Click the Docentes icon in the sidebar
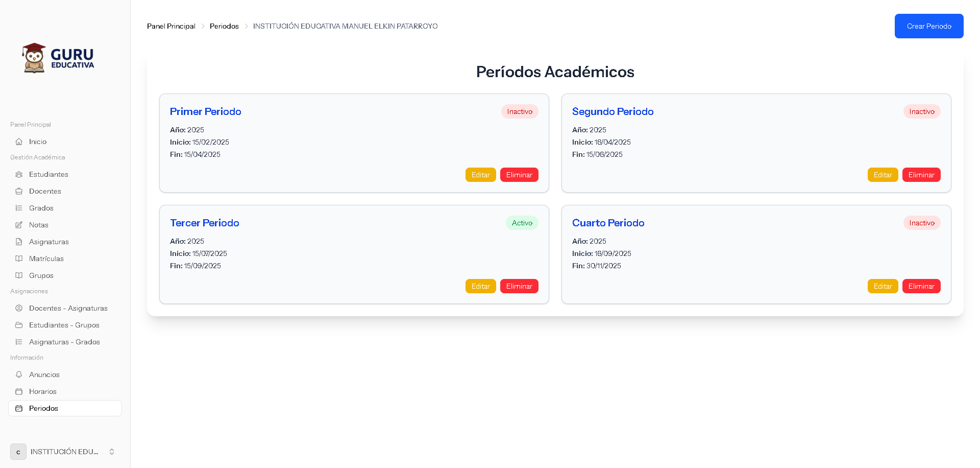Screen dimensions: 980x468 click(18, 191)
